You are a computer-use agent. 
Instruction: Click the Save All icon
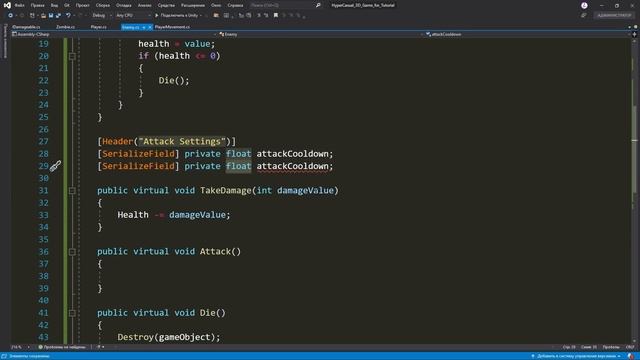pos(58,16)
